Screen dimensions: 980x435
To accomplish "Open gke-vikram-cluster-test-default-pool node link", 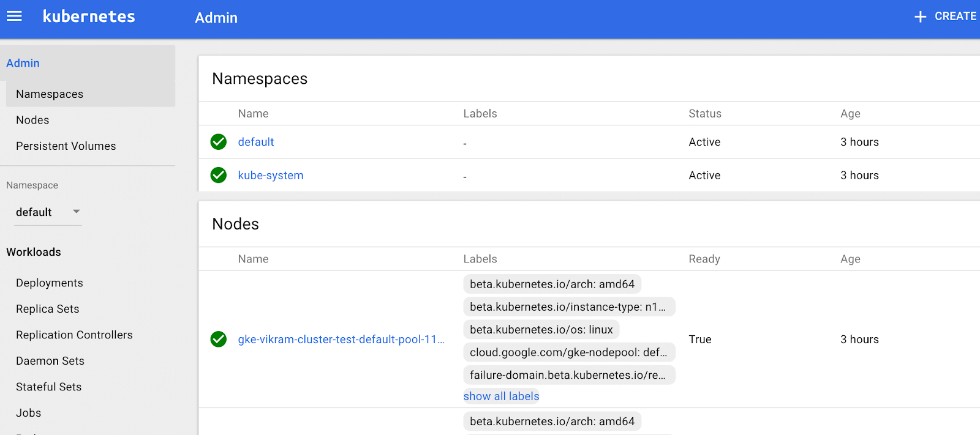I will click(x=341, y=340).
